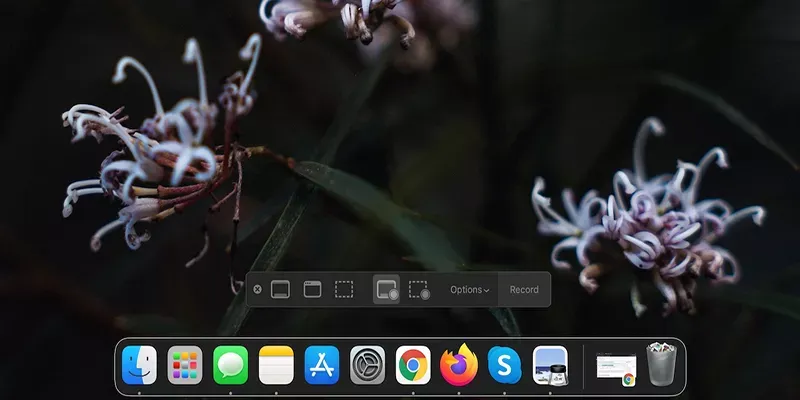Open the Options dropdown menu
800x400 pixels.
click(469, 290)
